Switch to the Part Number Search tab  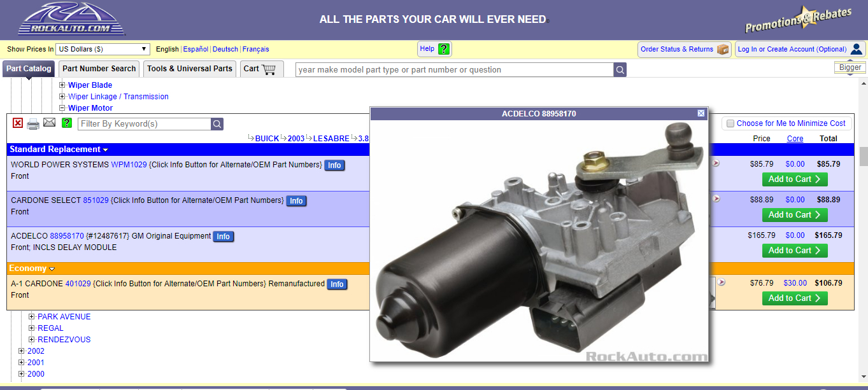[x=99, y=69]
